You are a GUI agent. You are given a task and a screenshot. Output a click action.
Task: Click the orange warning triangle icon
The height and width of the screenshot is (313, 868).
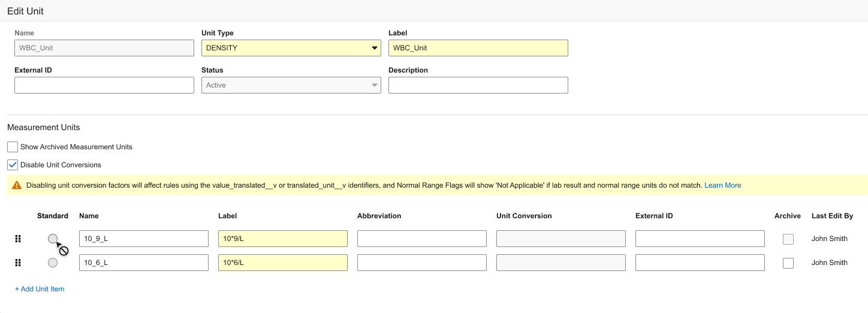click(x=17, y=186)
